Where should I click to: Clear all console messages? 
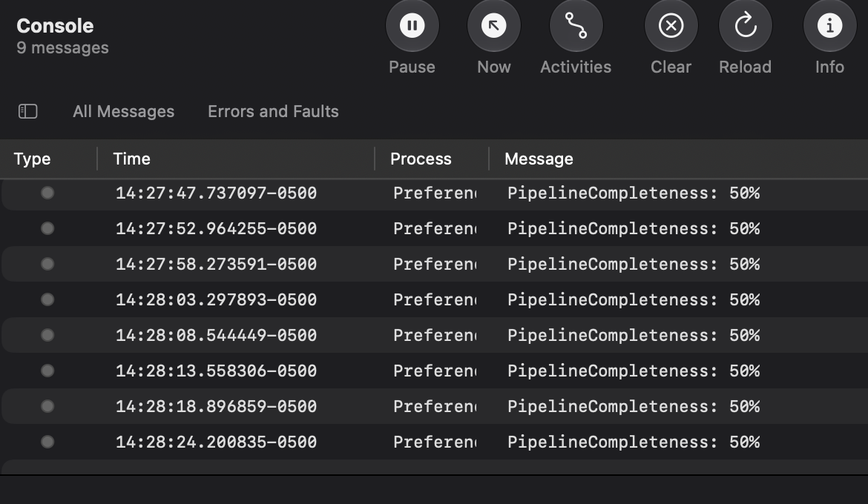click(671, 26)
